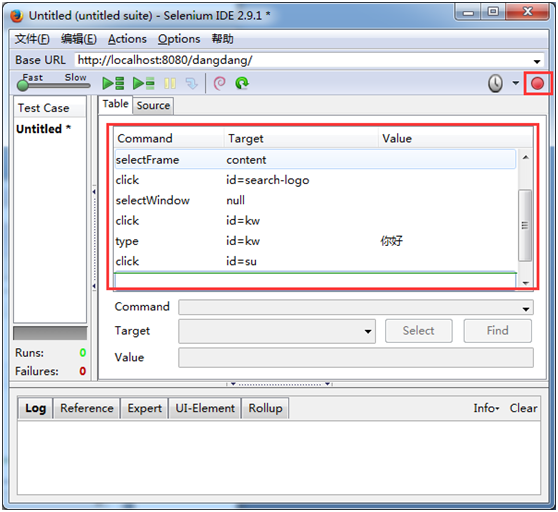Play the current test case
This screenshot has height=512, width=558.
pos(143,83)
